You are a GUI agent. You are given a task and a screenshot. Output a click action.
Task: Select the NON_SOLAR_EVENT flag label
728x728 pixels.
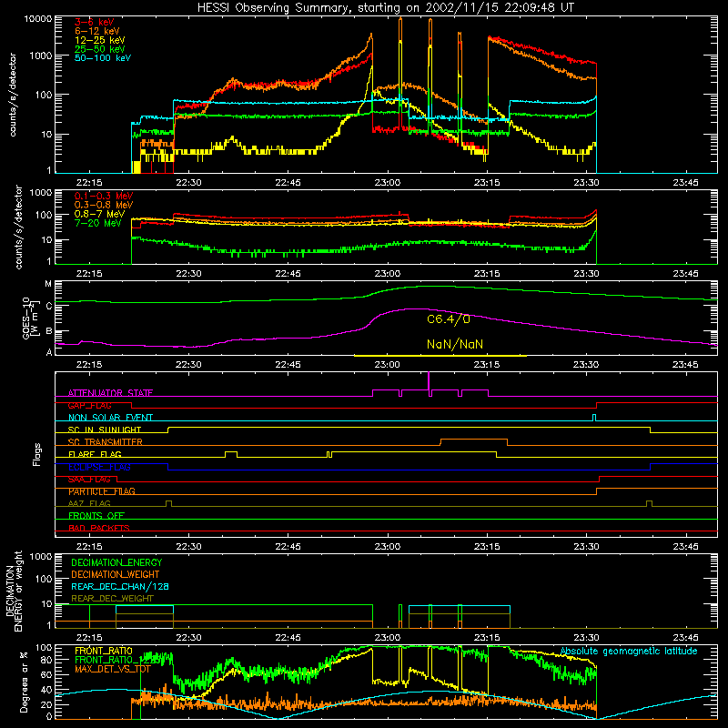click(110, 418)
